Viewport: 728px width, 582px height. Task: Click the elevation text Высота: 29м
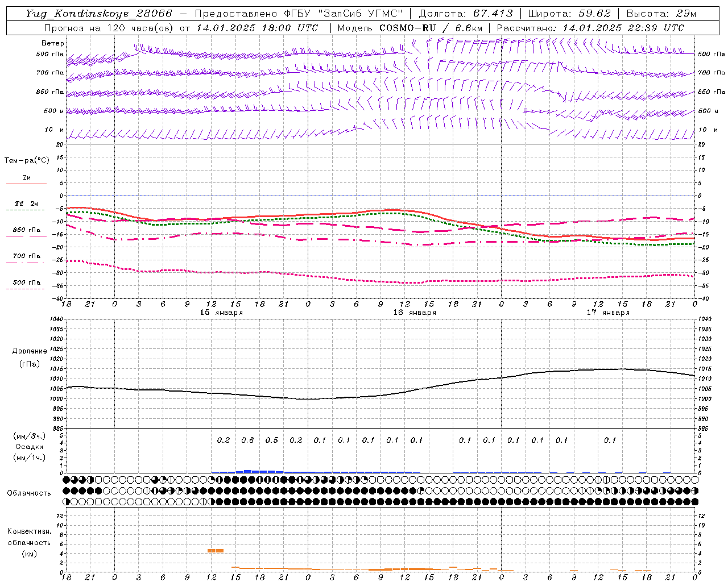coord(661,14)
